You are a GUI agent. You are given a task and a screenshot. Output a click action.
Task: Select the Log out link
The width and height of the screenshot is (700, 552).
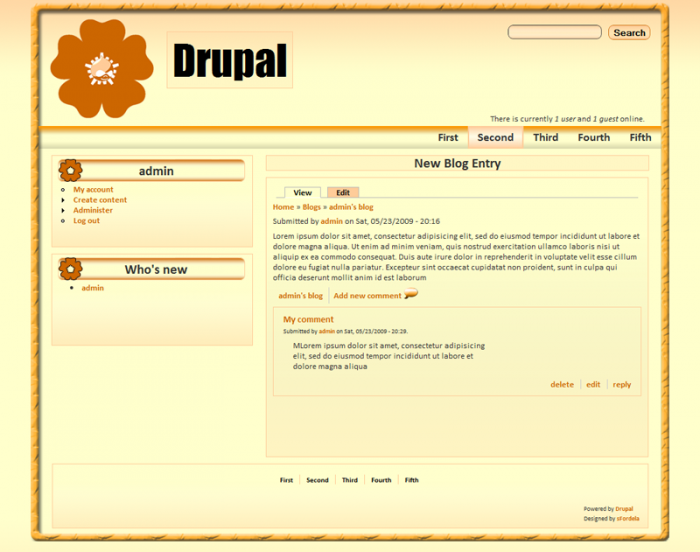point(86,220)
